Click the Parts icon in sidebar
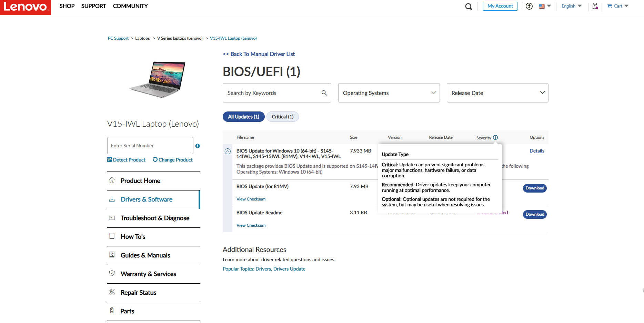This screenshot has width=644, height=323. [112, 311]
